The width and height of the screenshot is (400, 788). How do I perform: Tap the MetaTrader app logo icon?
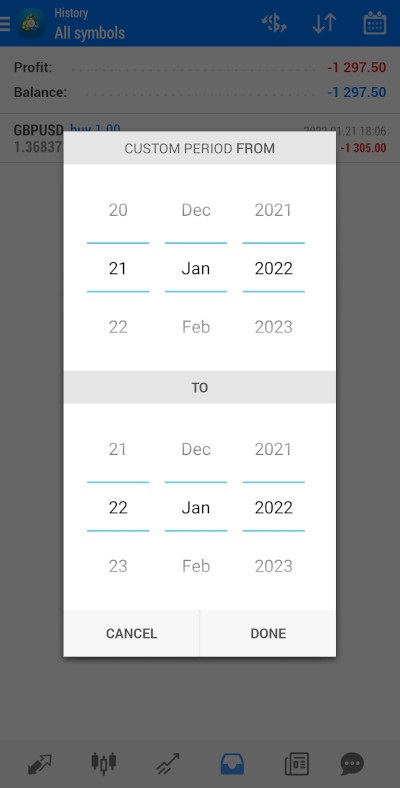pos(31,23)
